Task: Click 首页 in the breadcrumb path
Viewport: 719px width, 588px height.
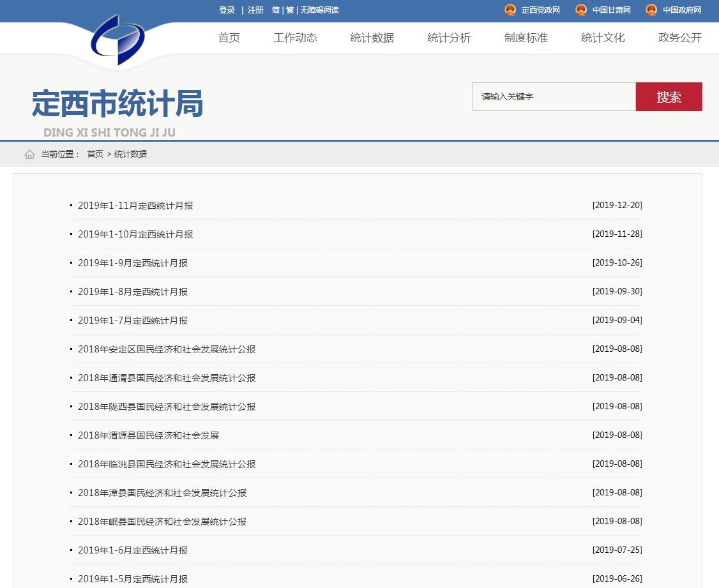Action: (x=95, y=155)
